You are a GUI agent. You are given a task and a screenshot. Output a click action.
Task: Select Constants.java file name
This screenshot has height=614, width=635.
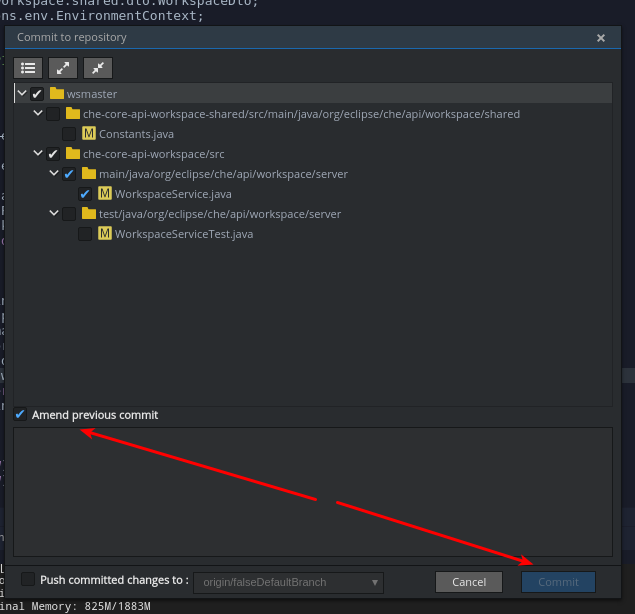point(136,134)
